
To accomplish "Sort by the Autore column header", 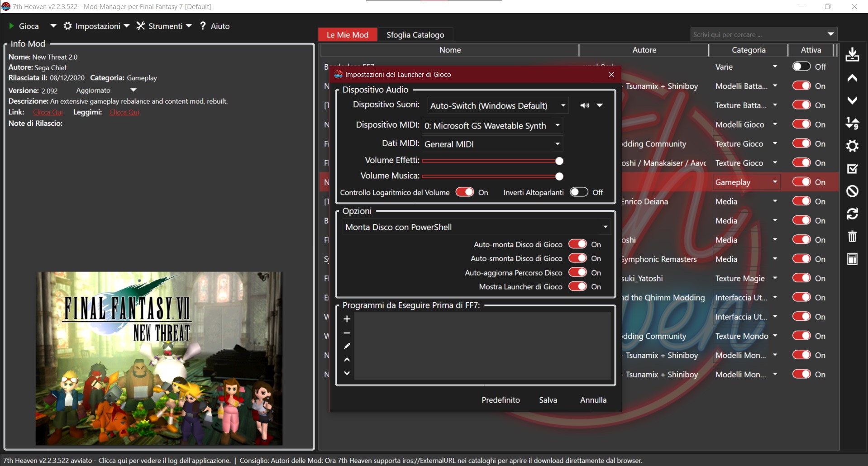I will click(644, 50).
